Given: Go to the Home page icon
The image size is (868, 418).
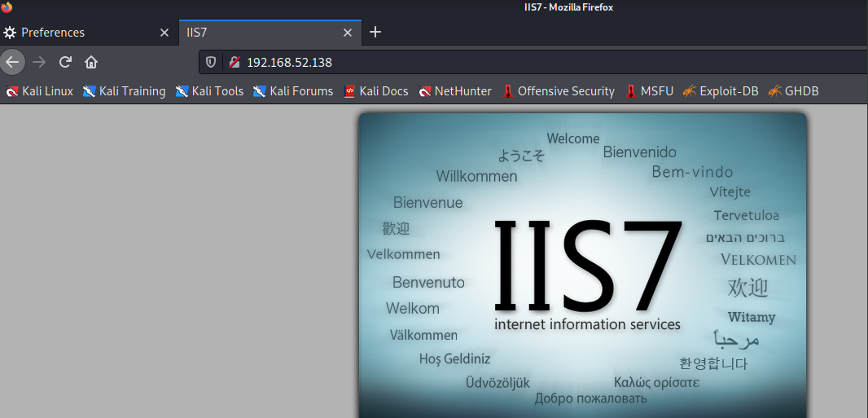Looking at the screenshot, I should 91,62.
